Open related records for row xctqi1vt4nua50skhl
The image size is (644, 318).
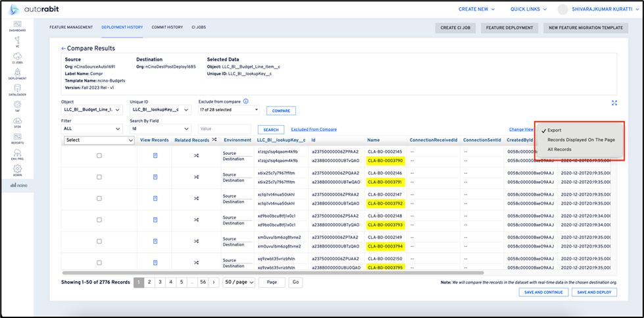[x=196, y=198]
